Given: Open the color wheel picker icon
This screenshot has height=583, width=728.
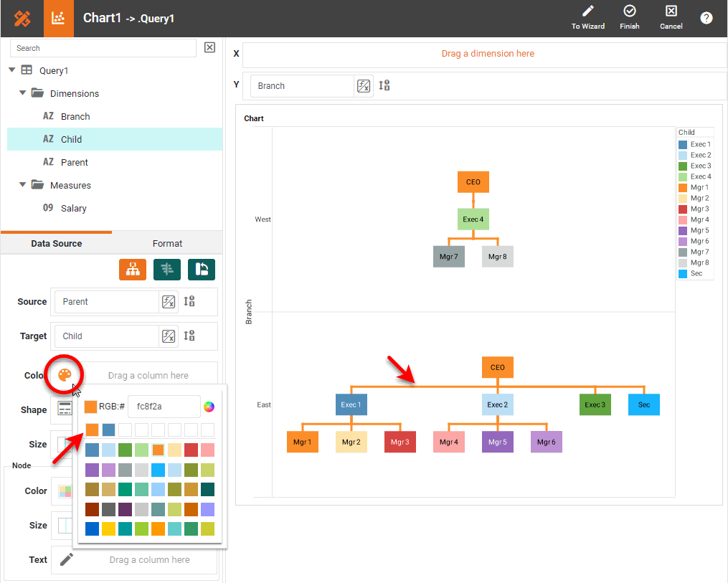Looking at the screenshot, I should pos(209,407).
